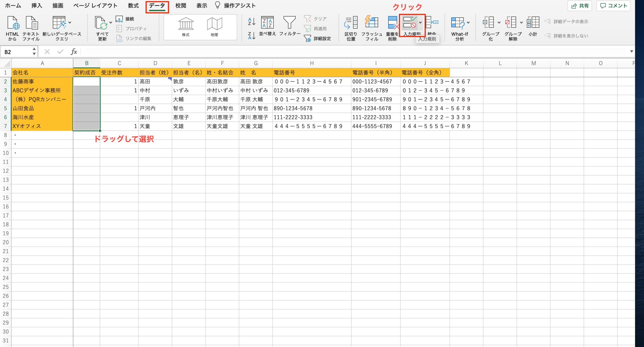Click the すべて更新 refresh icon

pyautogui.click(x=101, y=23)
